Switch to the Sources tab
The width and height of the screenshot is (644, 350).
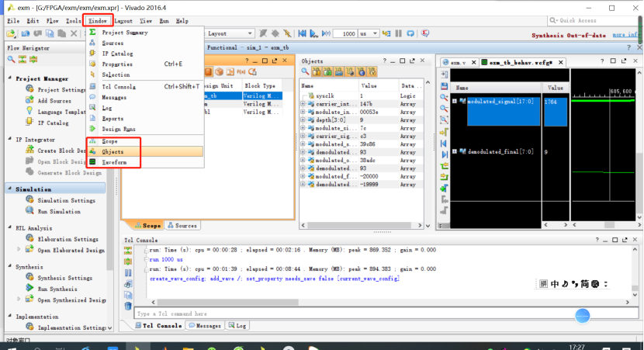[x=182, y=225]
